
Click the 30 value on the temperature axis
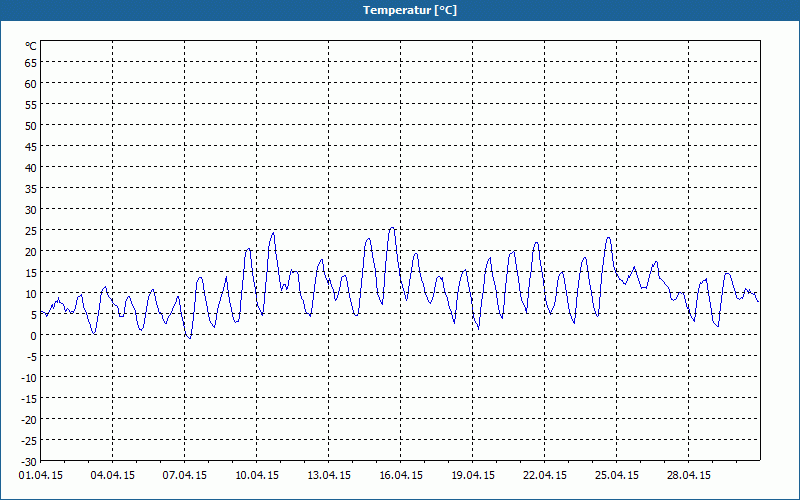tap(31, 210)
